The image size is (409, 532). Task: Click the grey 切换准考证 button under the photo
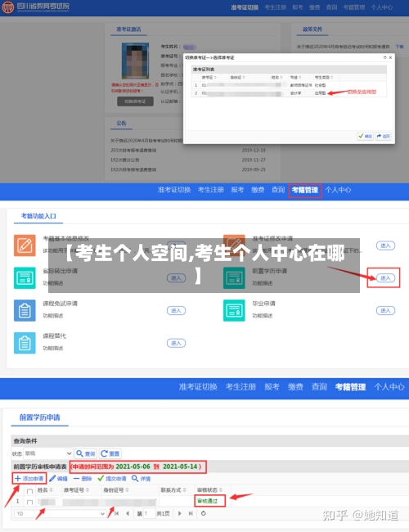tap(135, 101)
